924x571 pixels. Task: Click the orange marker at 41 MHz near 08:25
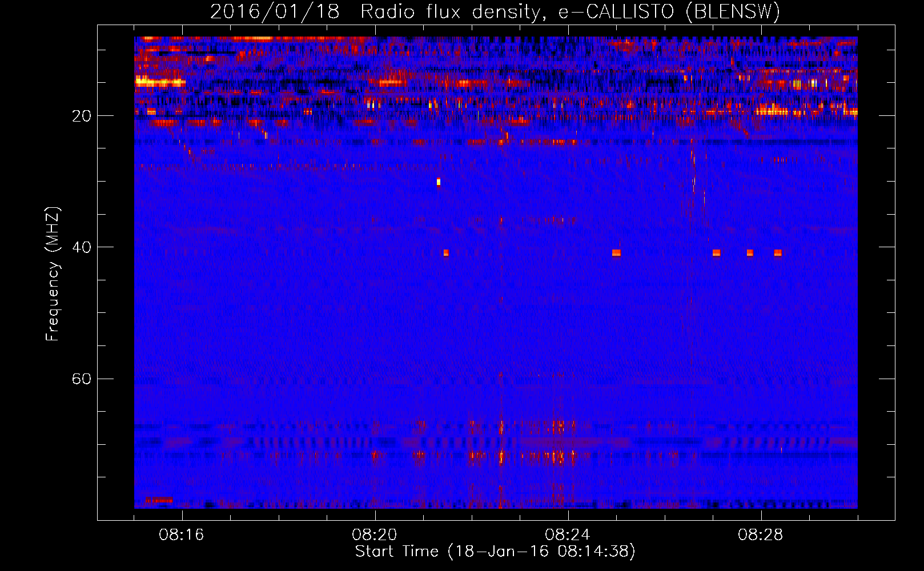coord(616,253)
